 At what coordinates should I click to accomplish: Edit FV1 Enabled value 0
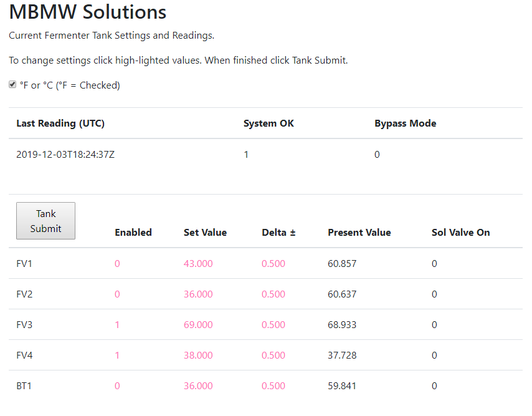pyautogui.click(x=117, y=264)
